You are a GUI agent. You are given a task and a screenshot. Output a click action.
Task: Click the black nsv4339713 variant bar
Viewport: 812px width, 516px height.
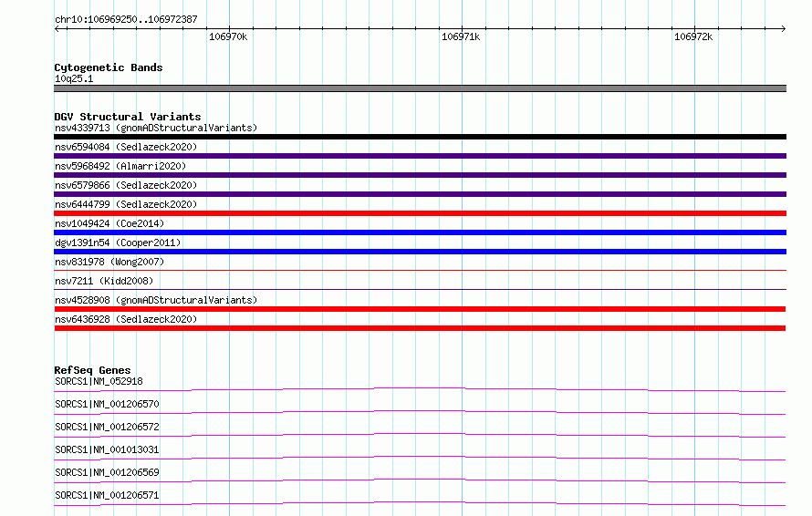click(420, 137)
